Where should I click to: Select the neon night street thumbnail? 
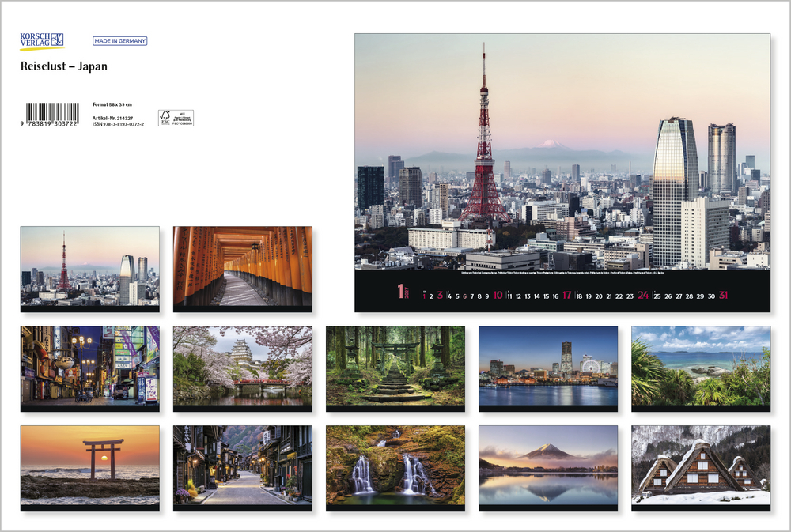[x=89, y=366]
